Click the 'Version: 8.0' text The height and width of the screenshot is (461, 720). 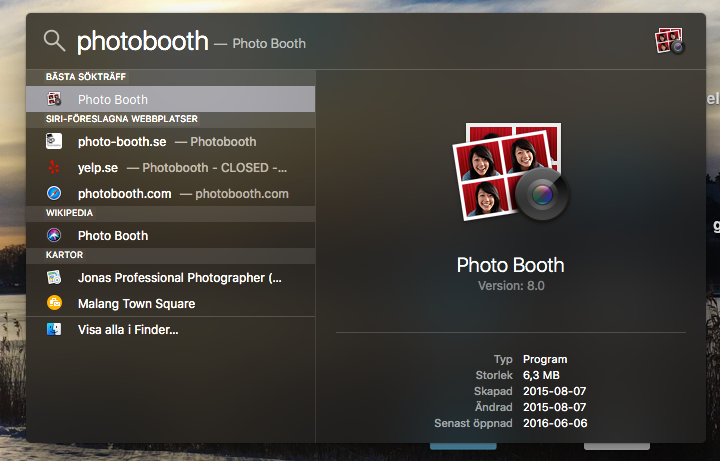click(511, 286)
